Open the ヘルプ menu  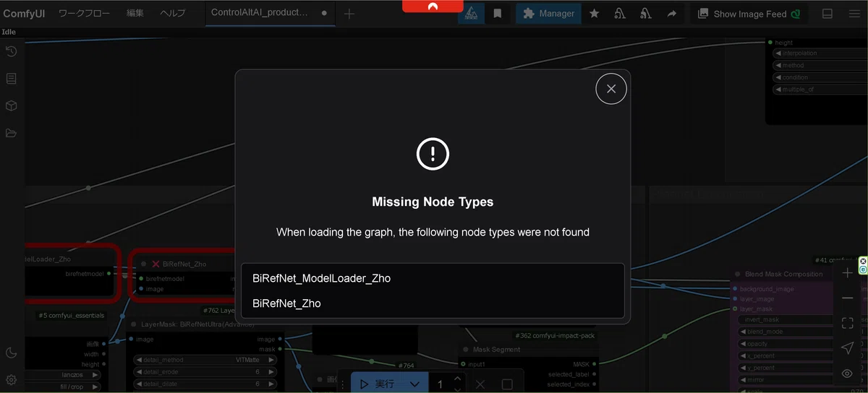click(x=172, y=13)
